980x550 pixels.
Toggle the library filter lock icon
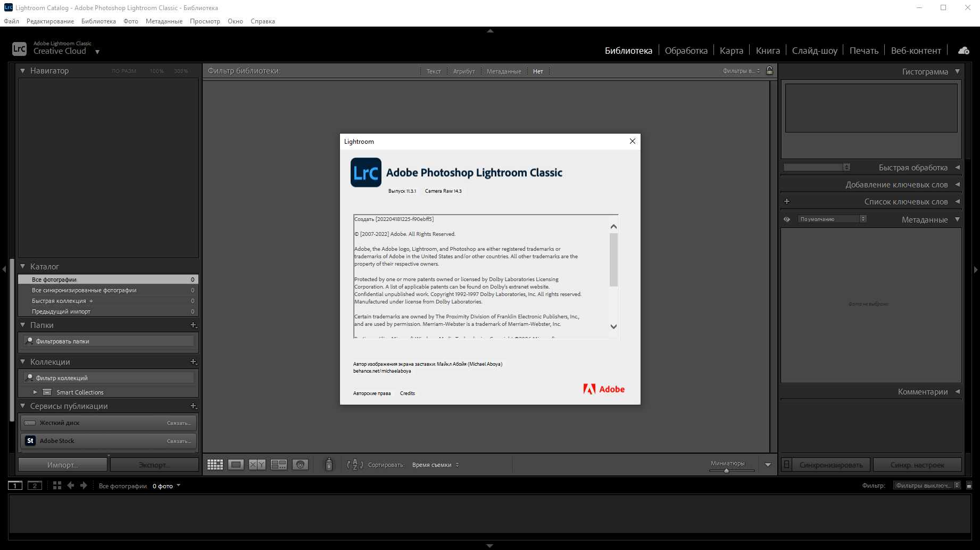[x=769, y=70]
